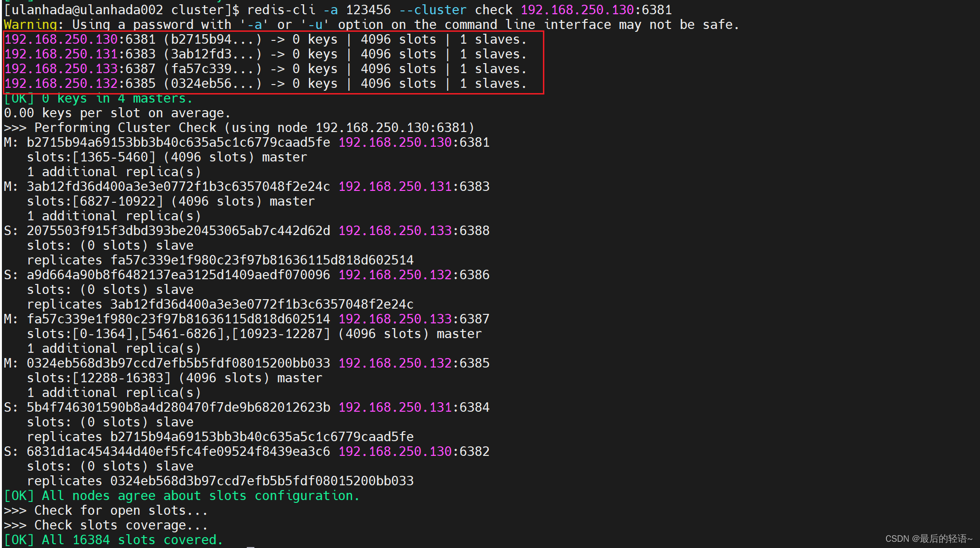
Task: Select summary row 192.168.250.130:6381 (b2715b94...)
Action: [266, 39]
